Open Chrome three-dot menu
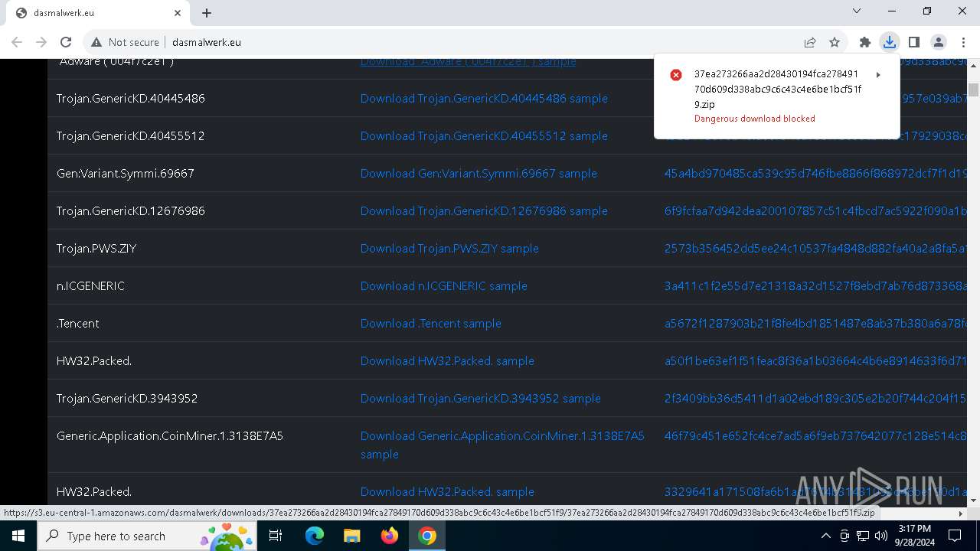 [963, 42]
